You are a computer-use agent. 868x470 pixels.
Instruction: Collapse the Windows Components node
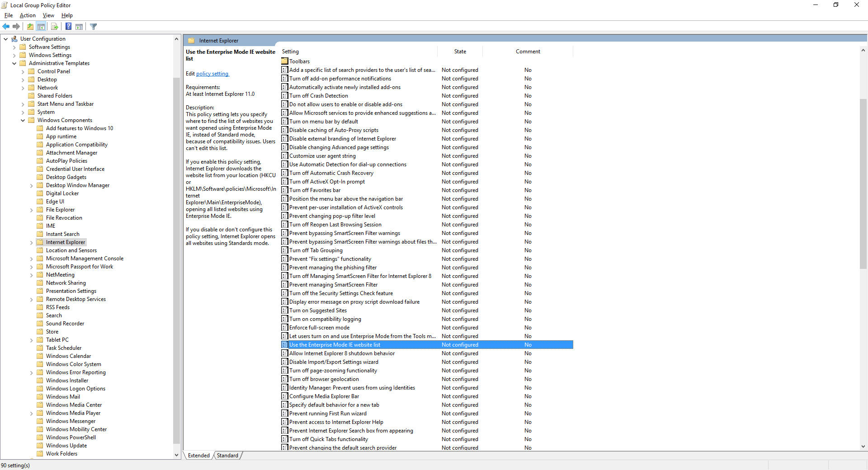23,120
